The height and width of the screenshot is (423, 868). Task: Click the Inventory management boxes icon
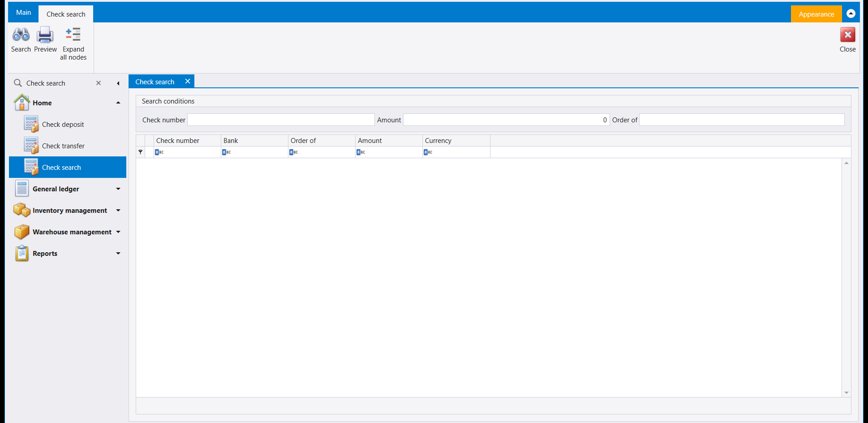pos(21,210)
